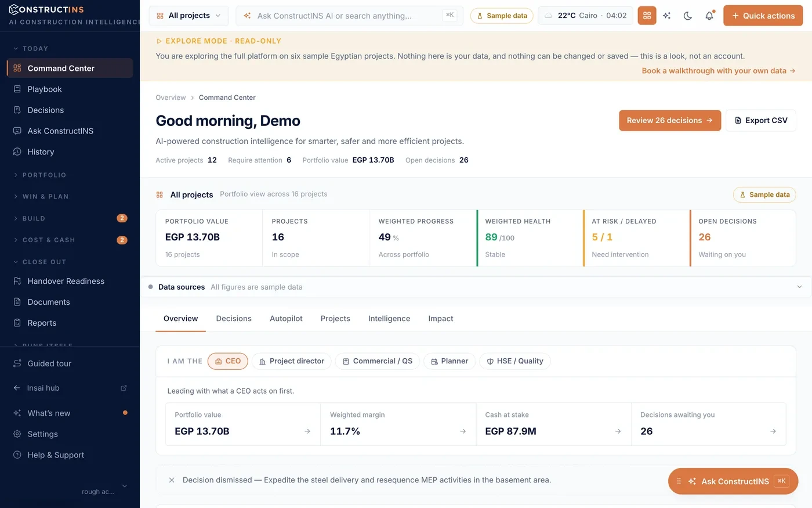Expand the Cost & Cash sidebar section
The height and width of the screenshot is (508, 812).
tap(70, 240)
